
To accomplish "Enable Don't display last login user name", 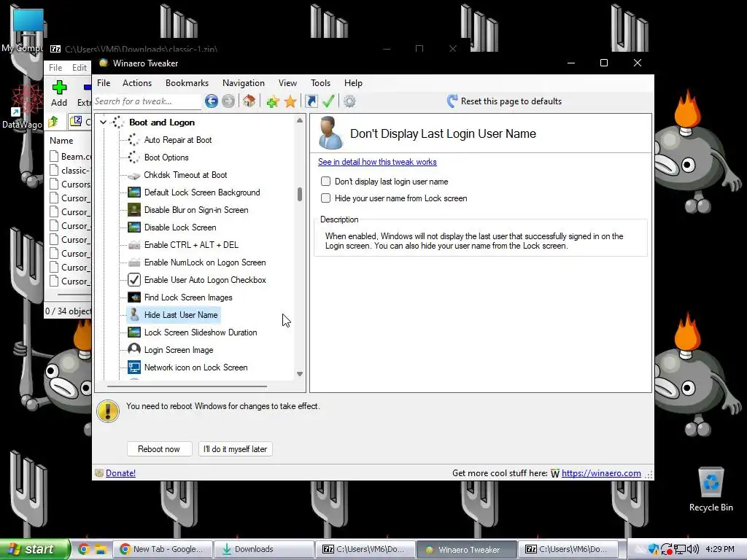I will click(x=326, y=182).
